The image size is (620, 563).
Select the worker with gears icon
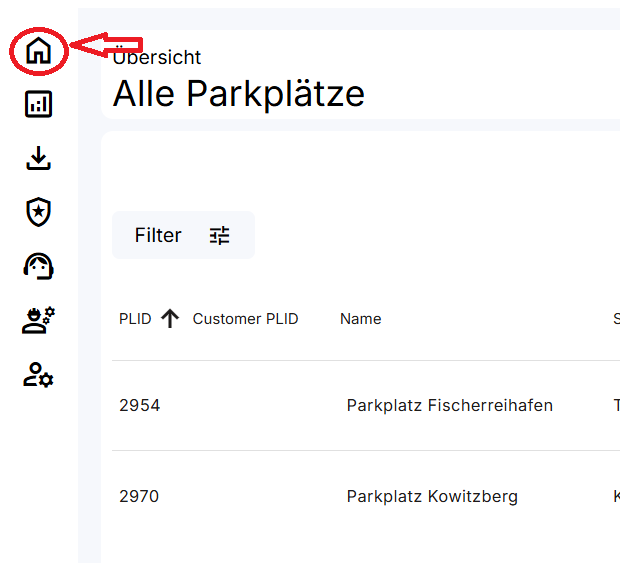pyautogui.click(x=38, y=320)
